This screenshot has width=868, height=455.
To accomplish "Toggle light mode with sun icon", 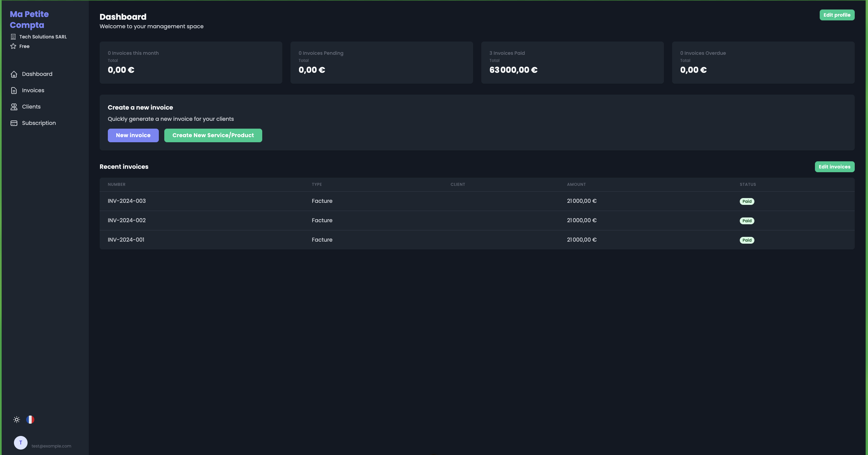I will pos(17,420).
